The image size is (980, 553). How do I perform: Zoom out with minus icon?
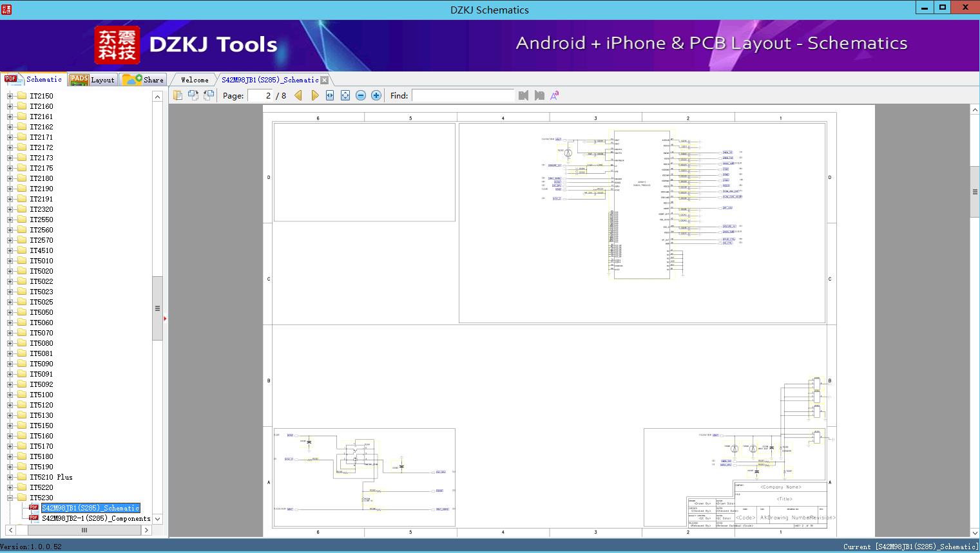(x=361, y=95)
